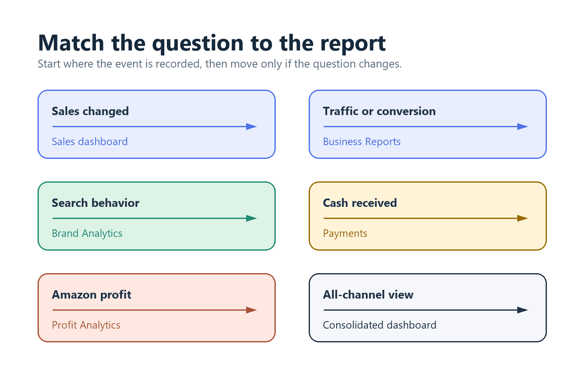Click the "Search behavior" heading
Screen dimensions: 584x392
96,203
